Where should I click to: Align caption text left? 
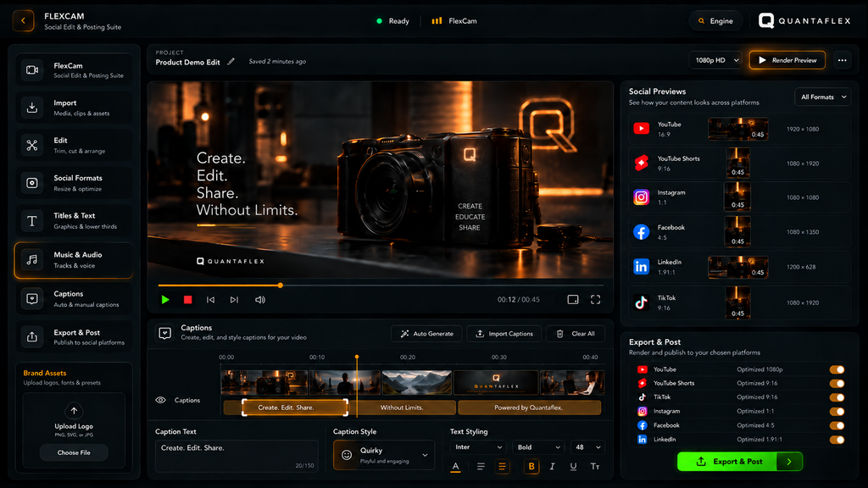(x=481, y=467)
